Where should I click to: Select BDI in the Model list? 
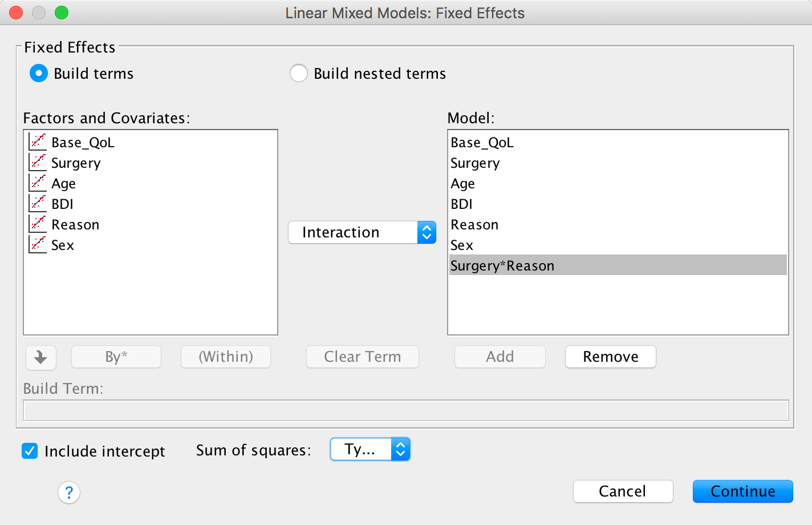pyautogui.click(x=462, y=204)
